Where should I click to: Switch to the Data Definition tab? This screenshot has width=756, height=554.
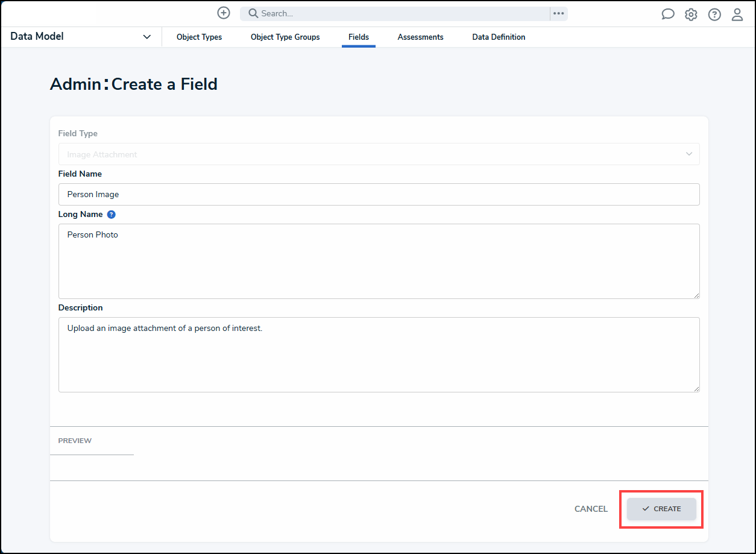tap(499, 37)
